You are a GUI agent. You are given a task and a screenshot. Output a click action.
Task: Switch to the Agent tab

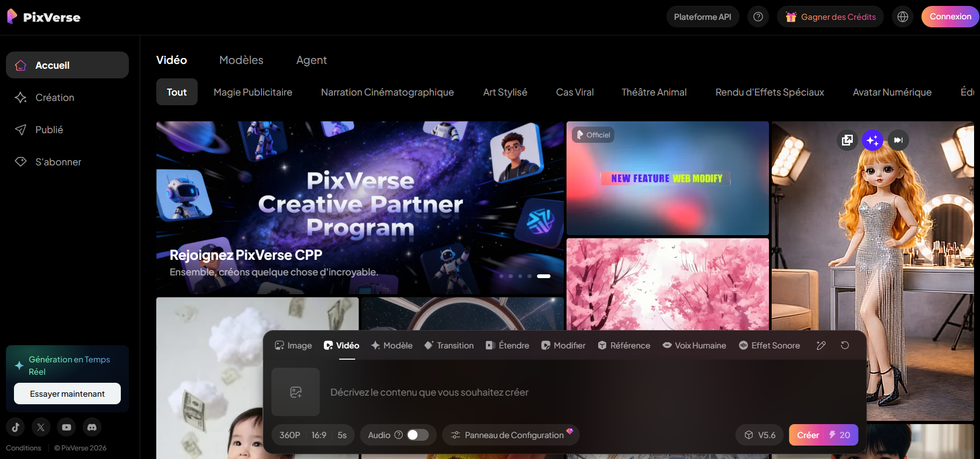coord(311,60)
